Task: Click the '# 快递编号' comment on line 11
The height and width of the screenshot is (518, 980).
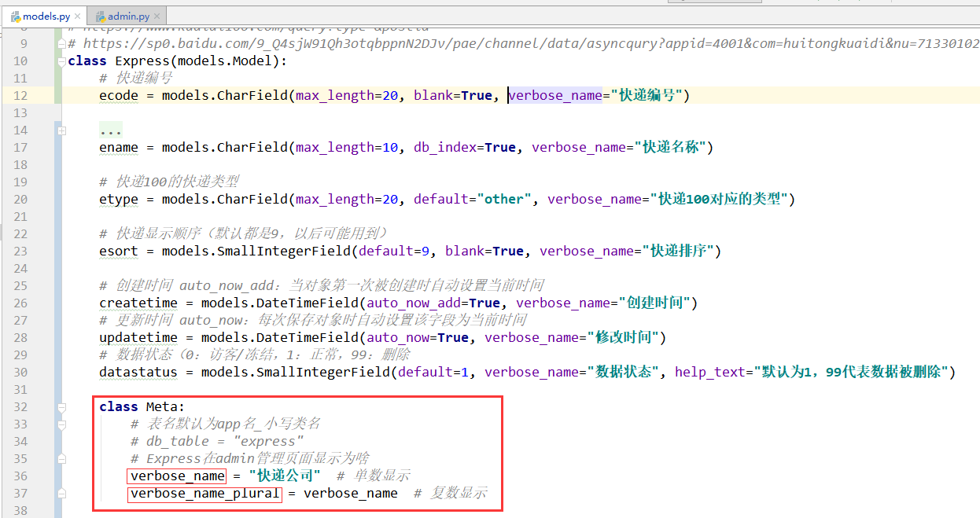Action: (136, 79)
